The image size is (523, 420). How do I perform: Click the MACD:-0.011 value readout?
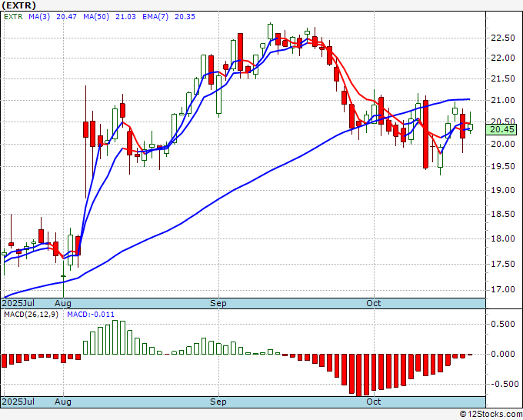point(91,315)
